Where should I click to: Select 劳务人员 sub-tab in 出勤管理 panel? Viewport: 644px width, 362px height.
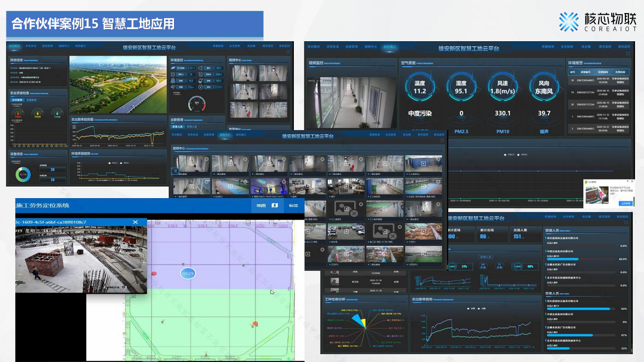[x=178, y=127]
